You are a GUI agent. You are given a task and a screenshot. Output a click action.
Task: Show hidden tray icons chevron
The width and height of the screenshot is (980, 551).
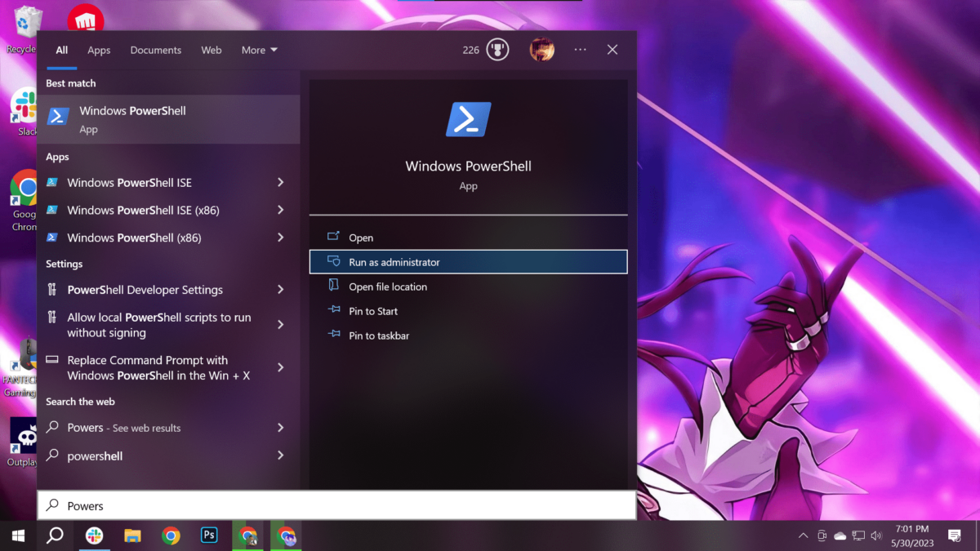pyautogui.click(x=803, y=535)
